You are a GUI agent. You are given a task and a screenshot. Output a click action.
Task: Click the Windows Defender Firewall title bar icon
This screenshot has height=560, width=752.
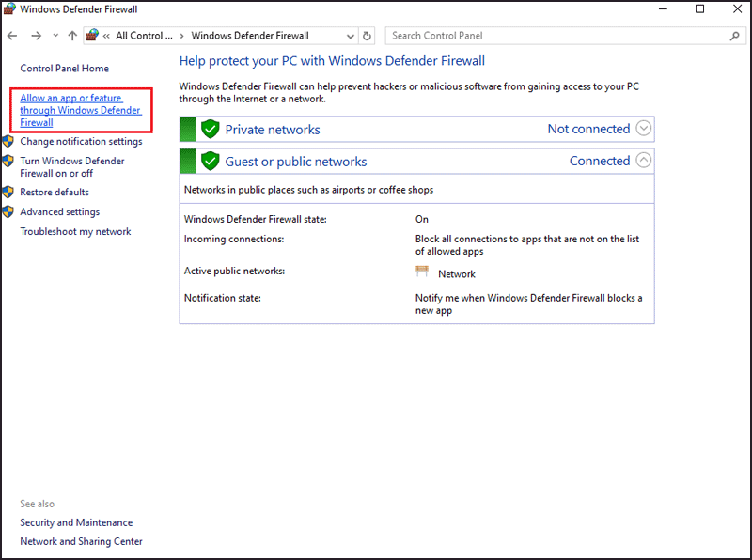tap(9, 9)
